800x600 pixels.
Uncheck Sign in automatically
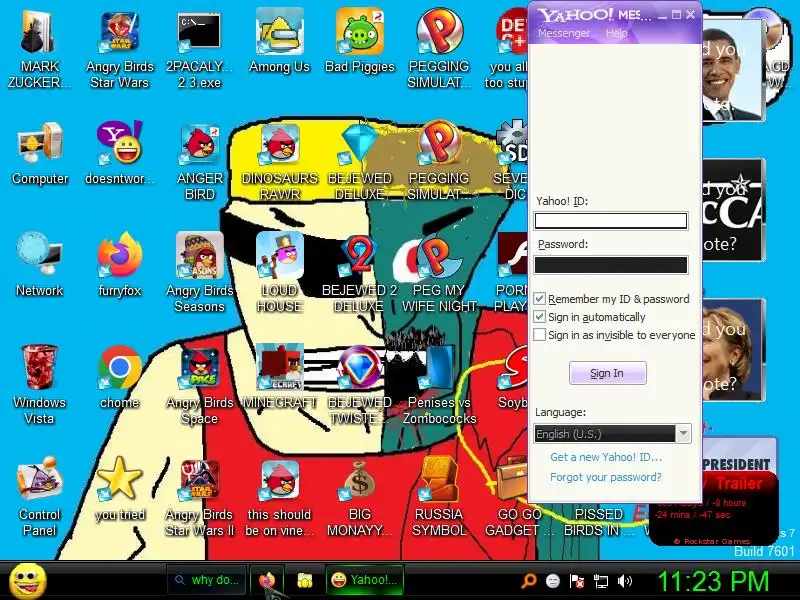point(539,317)
